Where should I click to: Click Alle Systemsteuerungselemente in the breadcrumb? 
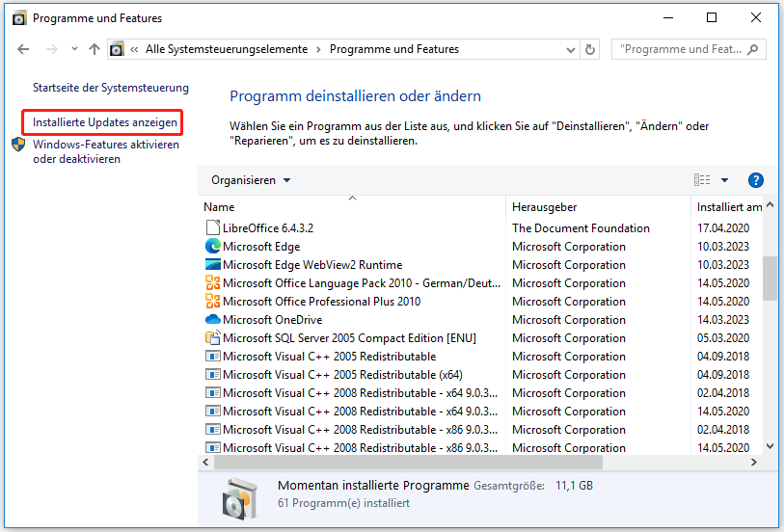pos(227,49)
